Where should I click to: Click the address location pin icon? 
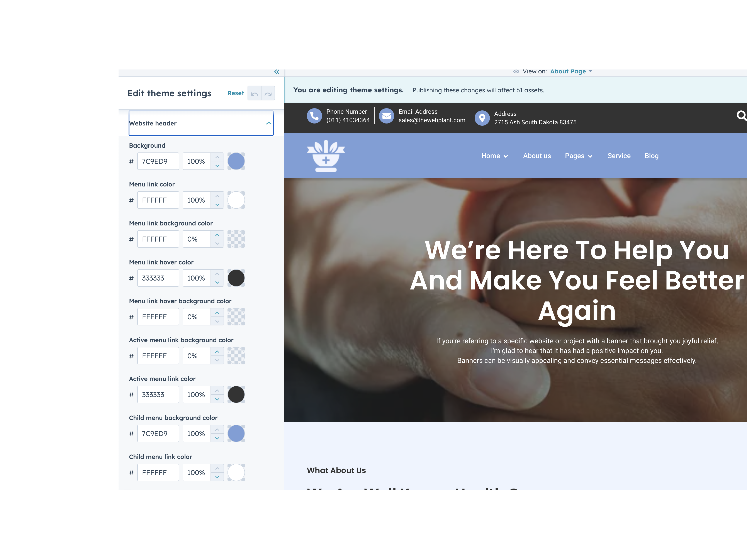tap(482, 118)
